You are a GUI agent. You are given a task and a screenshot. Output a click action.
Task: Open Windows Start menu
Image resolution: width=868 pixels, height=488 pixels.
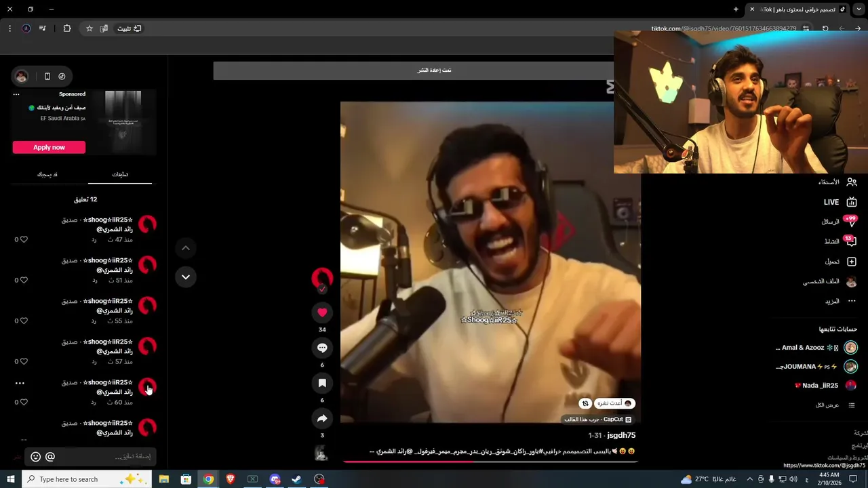tap(10, 479)
